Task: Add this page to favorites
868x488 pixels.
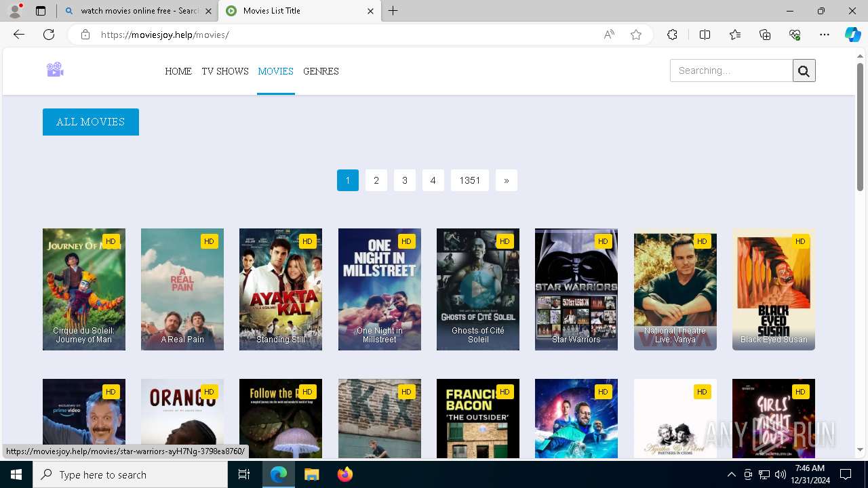Action: click(x=636, y=35)
